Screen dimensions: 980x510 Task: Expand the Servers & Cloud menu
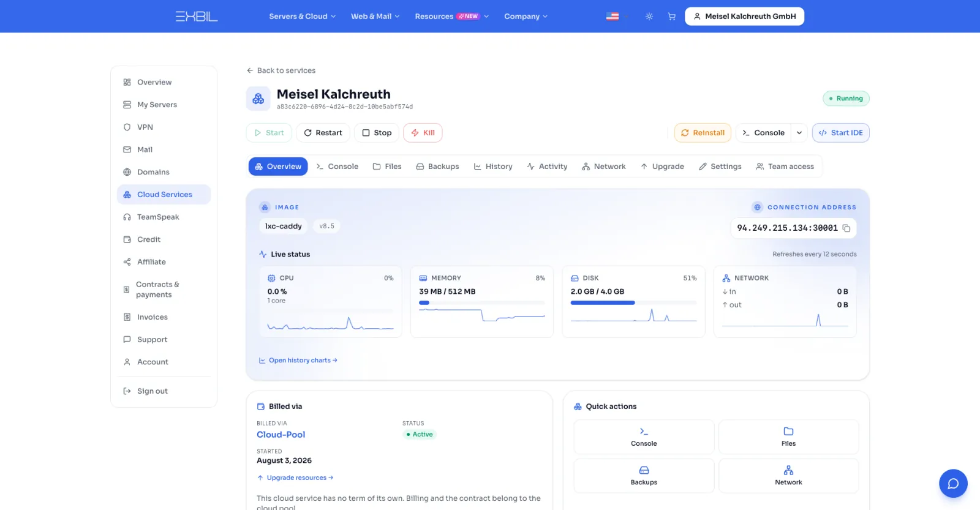pos(303,17)
